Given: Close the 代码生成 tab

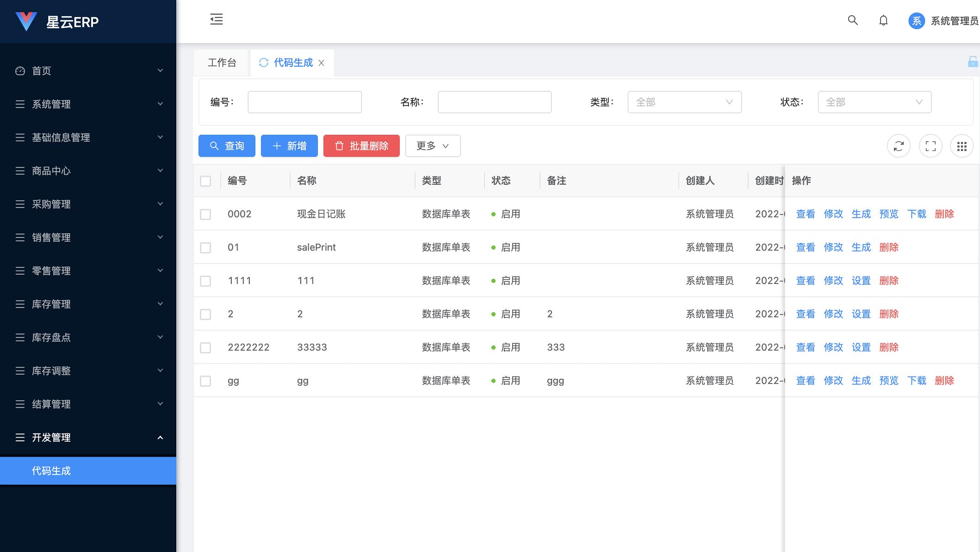Looking at the screenshot, I should [x=322, y=63].
